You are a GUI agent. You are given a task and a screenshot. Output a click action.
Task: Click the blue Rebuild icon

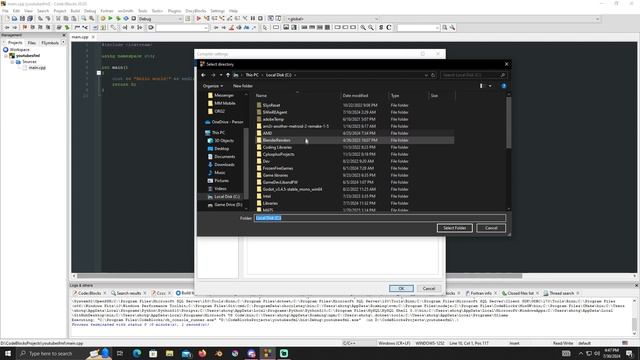pos(126,19)
